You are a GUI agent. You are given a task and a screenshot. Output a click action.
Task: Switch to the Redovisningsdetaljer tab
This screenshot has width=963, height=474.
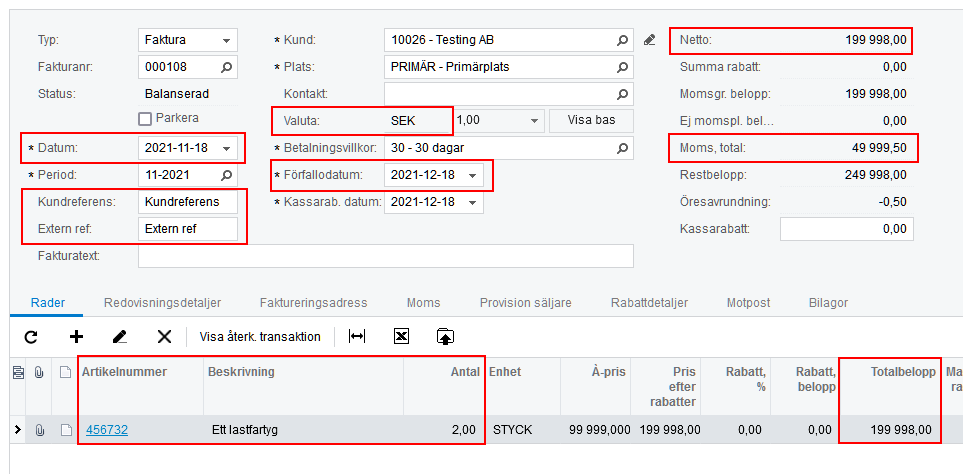click(x=162, y=302)
